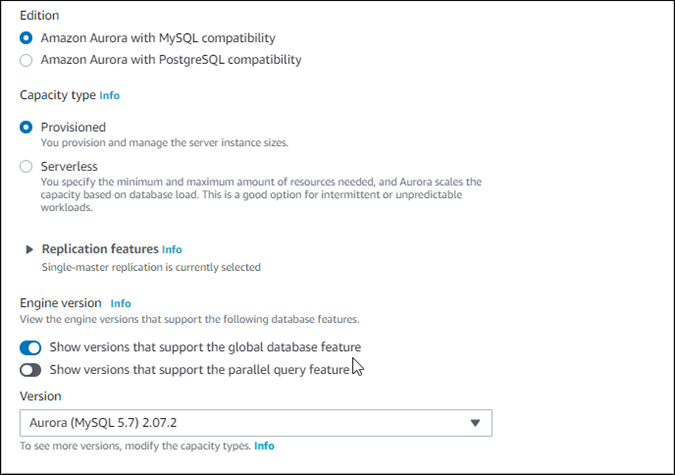
Task: Click the 'Engine version' section label
Action: pyautogui.click(x=61, y=303)
